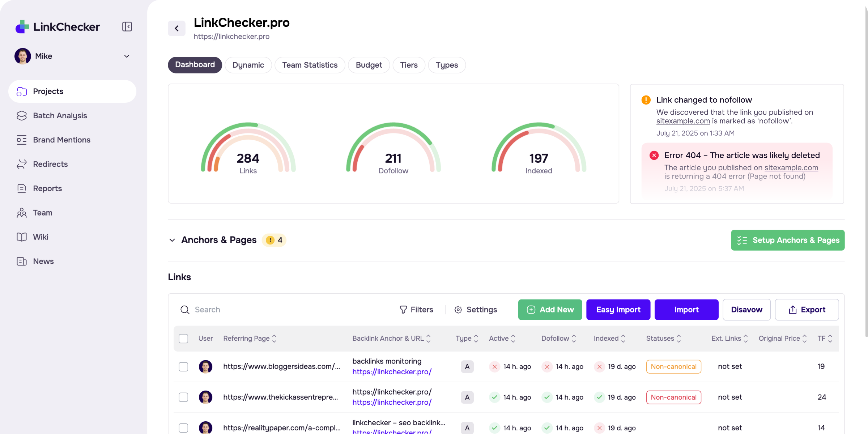Click green Dofollow check in thekickassentrepreneur row

click(x=547, y=397)
